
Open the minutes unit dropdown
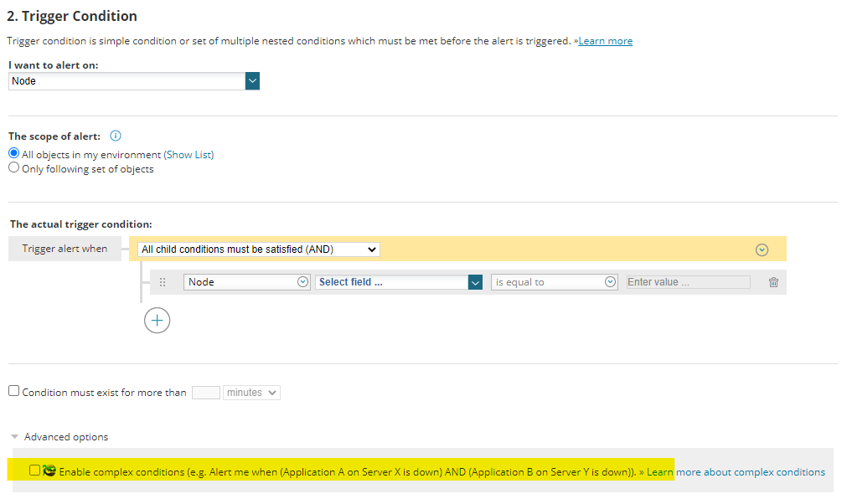tap(251, 393)
